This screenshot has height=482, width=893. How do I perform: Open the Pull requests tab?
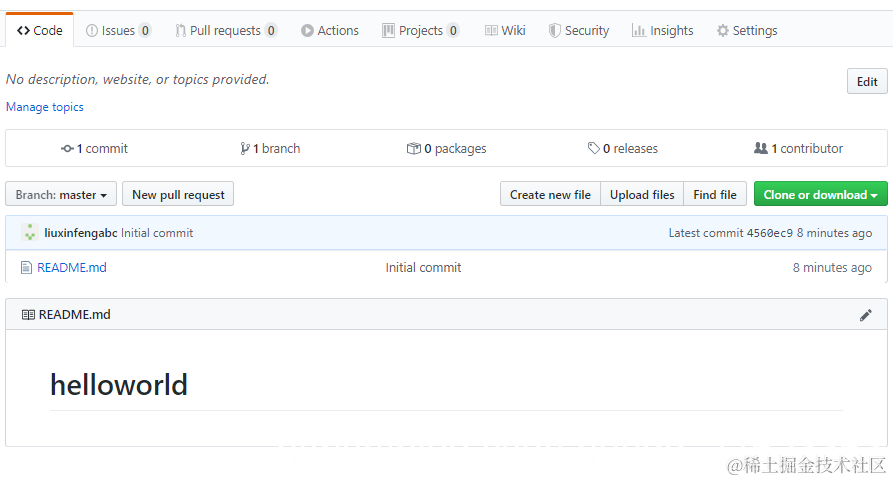226,30
